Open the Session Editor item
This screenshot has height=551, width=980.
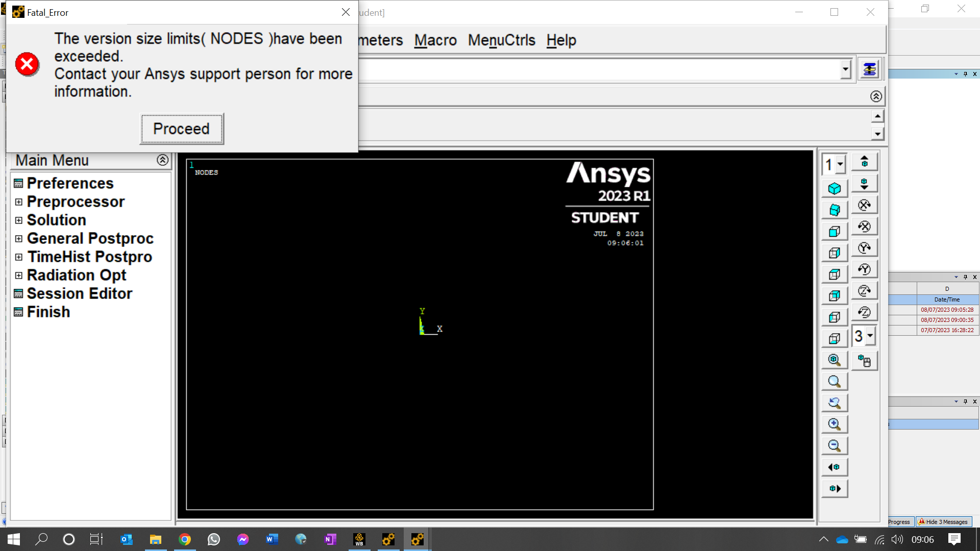pos(79,293)
